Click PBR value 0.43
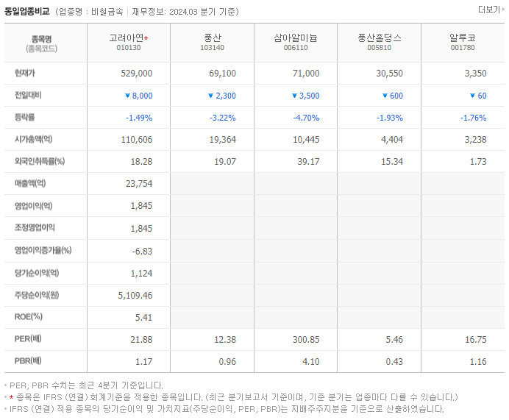Viewport: 509px width, 420px height. pyautogui.click(x=394, y=362)
